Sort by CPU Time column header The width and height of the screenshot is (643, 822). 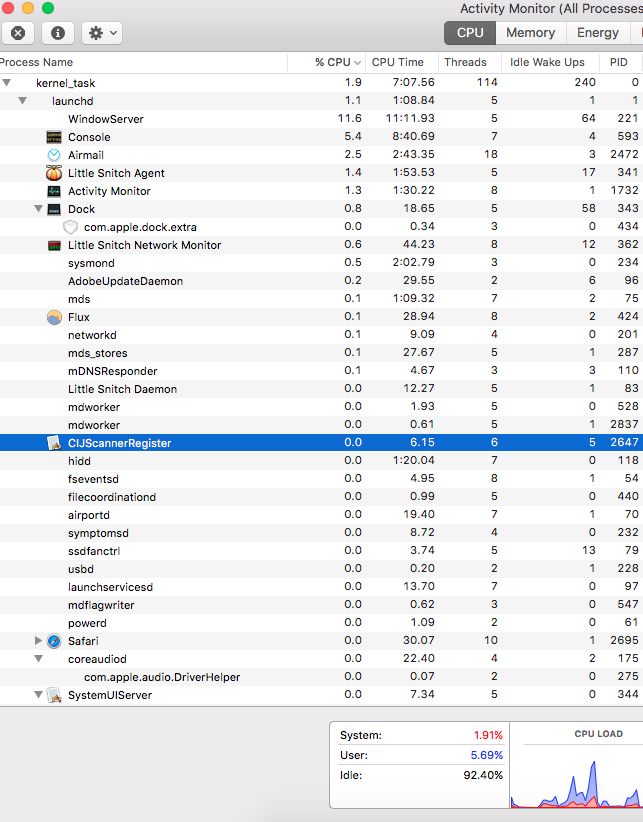(x=401, y=62)
